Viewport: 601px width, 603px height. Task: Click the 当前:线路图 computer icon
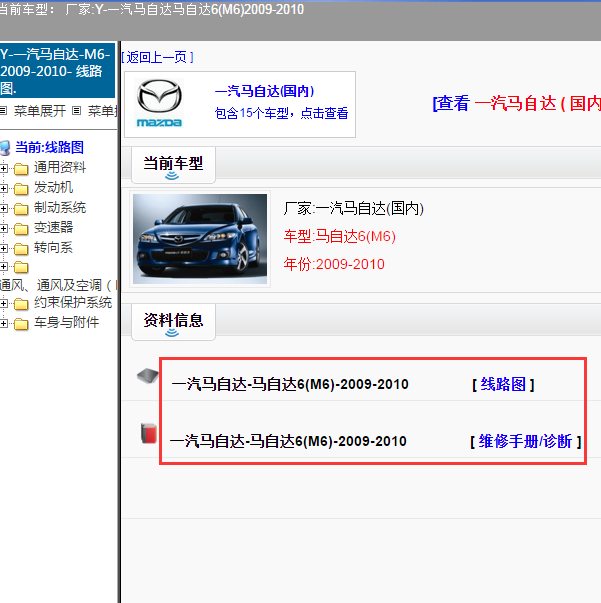(5, 148)
